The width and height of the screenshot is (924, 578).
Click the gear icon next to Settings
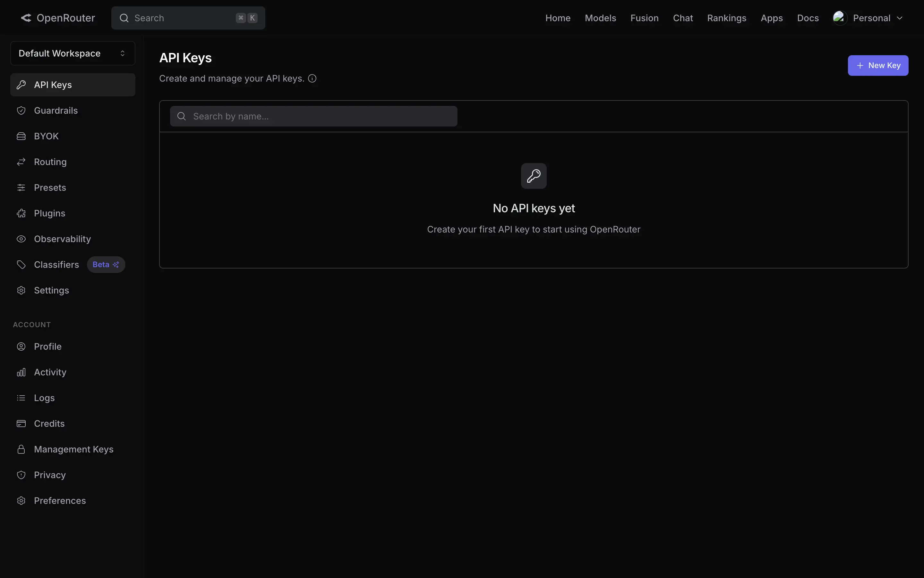(x=21, y=290)
